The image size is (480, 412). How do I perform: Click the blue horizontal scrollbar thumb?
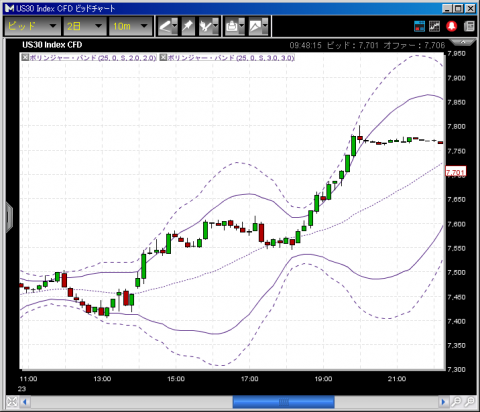tap(283, 402)
